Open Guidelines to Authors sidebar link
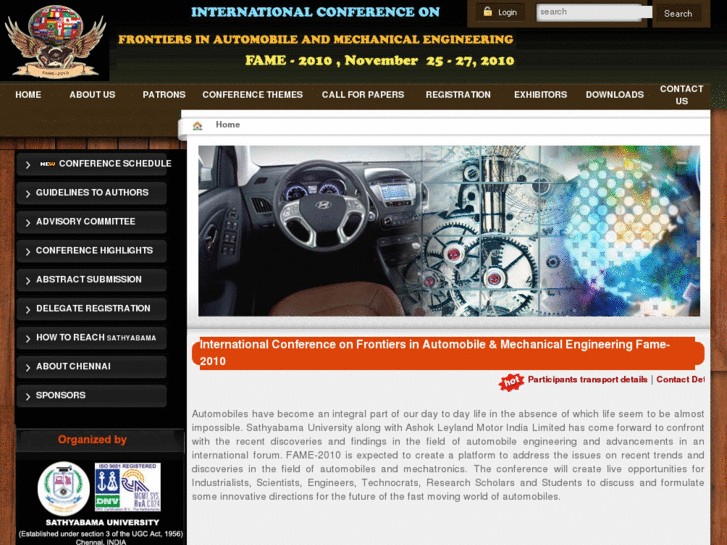This screenshot has width=727, height=545. [x=92, y=192]
